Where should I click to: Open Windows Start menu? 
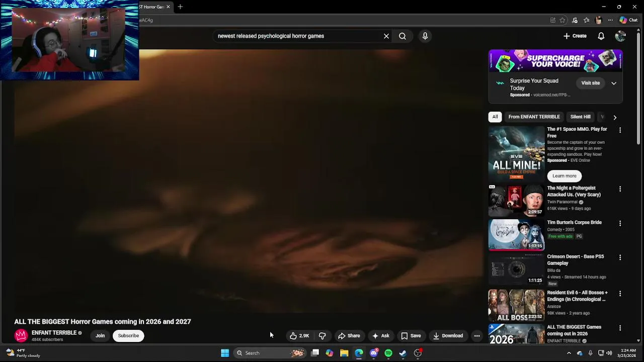[x=225, y=353]
